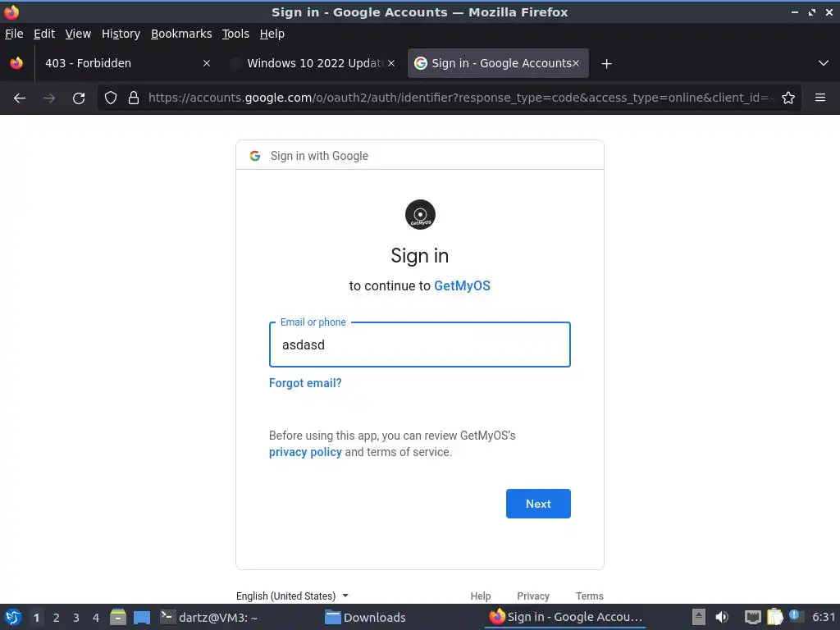Reload the current page
Viewport: 840px width, 630px height.
79,98
